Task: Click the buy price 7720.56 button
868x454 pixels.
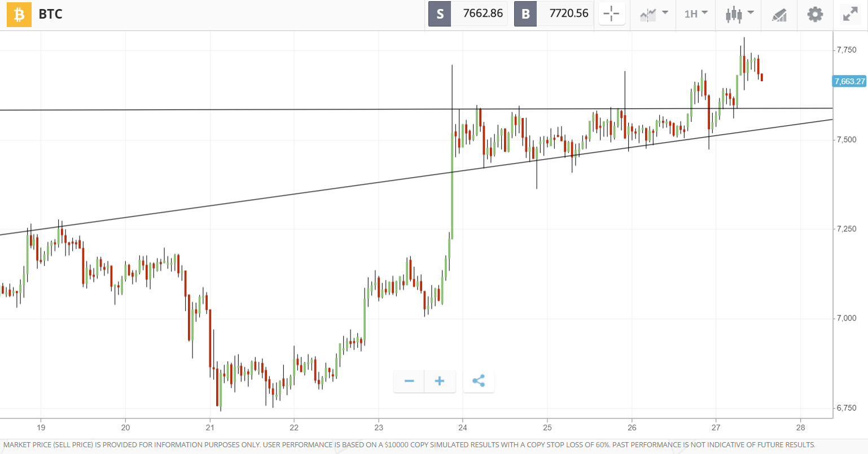Action: click(x=570, y=14)
